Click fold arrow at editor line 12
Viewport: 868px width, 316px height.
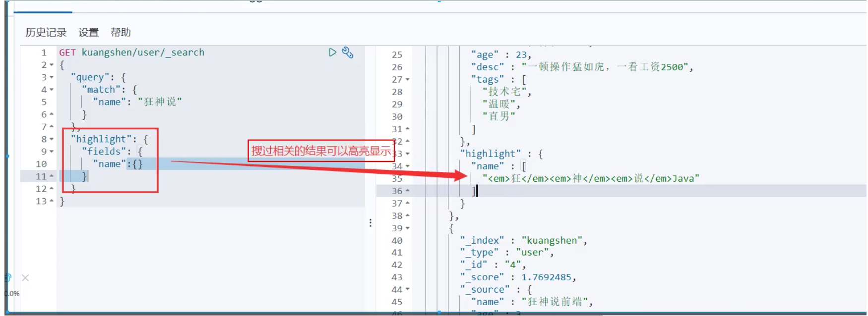coord(52,188)
